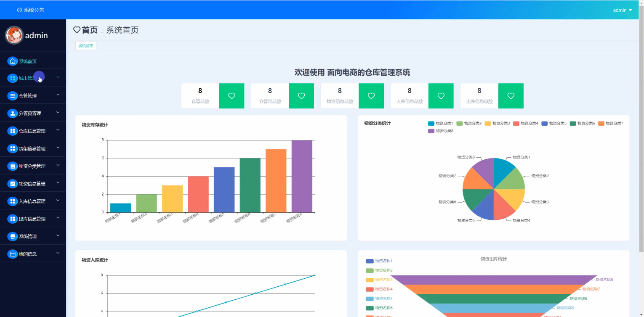Click the 入库信息管理 grid icon
This screenshot has height=317, width=644.
point(13,201)
